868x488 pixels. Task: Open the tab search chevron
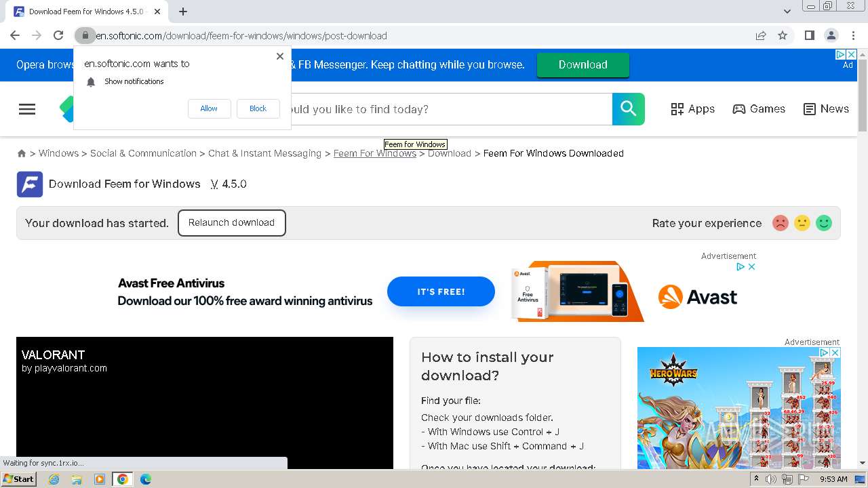pos(787,12)
